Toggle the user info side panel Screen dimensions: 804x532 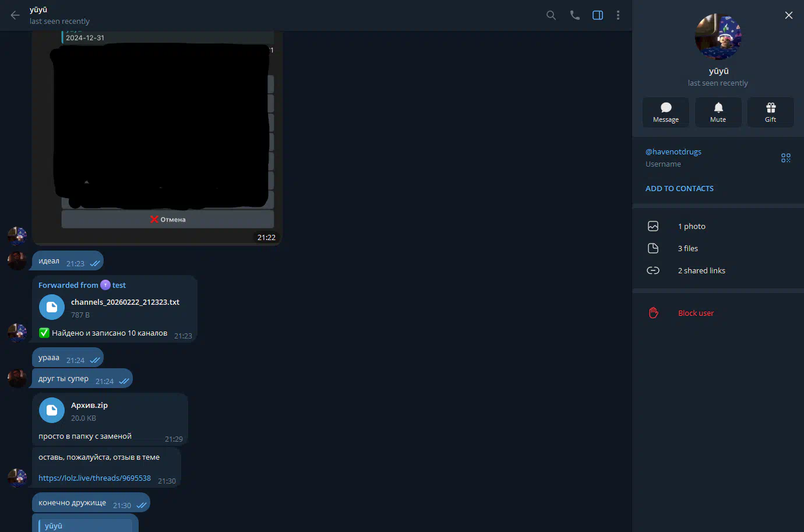(598, 15)
